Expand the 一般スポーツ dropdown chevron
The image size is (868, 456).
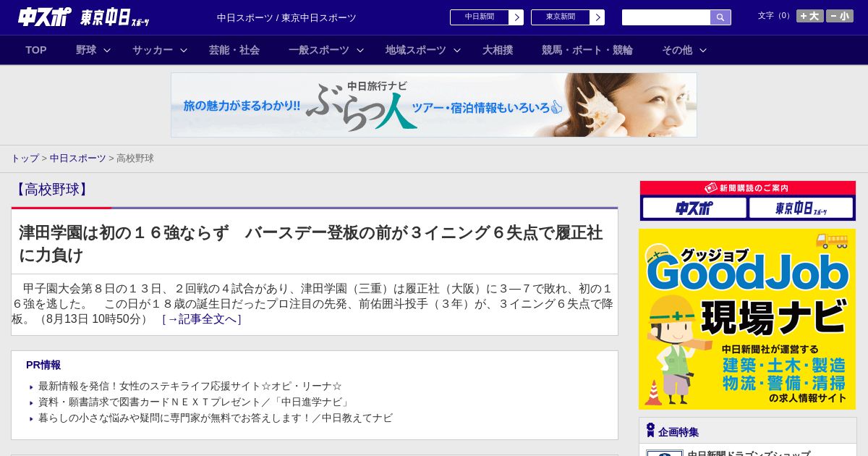[360, 51]
